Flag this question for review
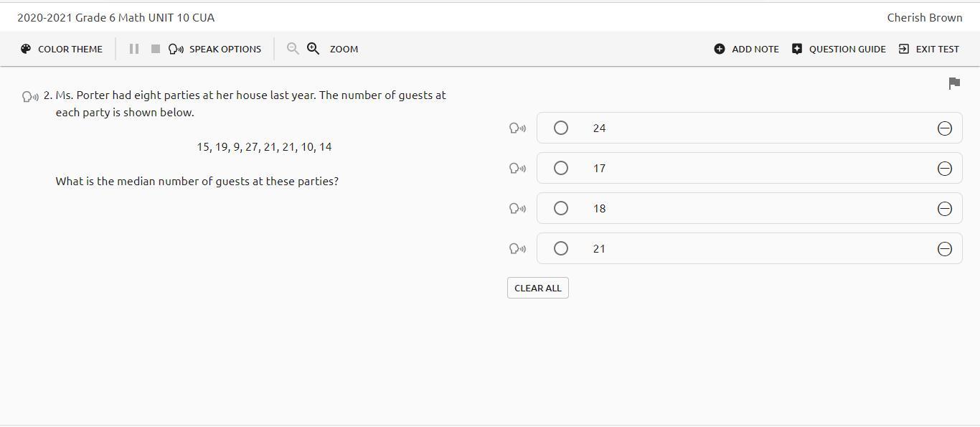 [x=954, y=84]
